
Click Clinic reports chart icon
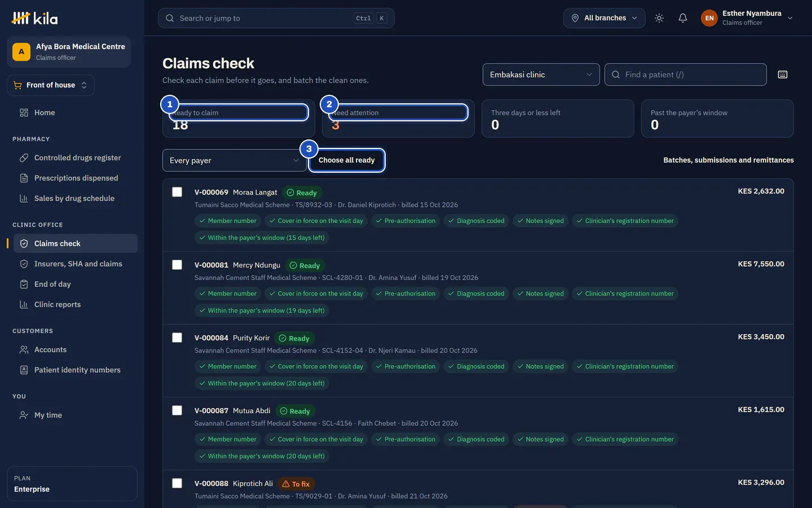point(24,304)
